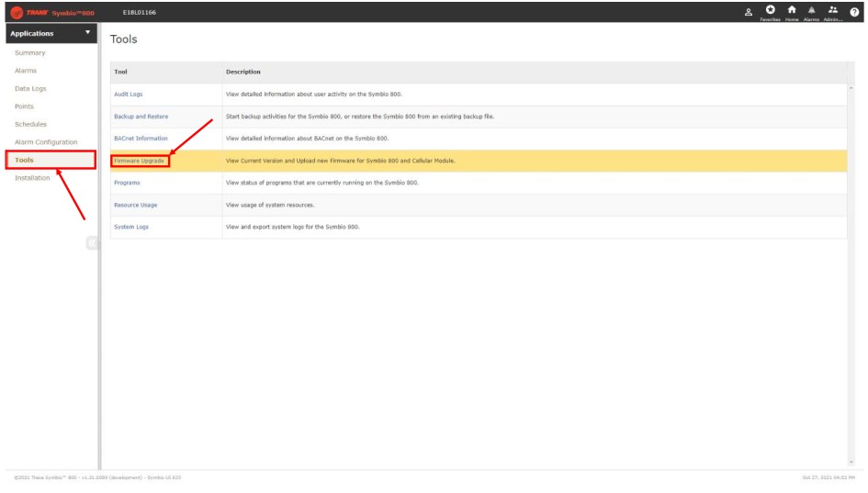Expand the Applications dropdown
The width and height of the screenshot is (868, 493).
(x=51, y=33)
